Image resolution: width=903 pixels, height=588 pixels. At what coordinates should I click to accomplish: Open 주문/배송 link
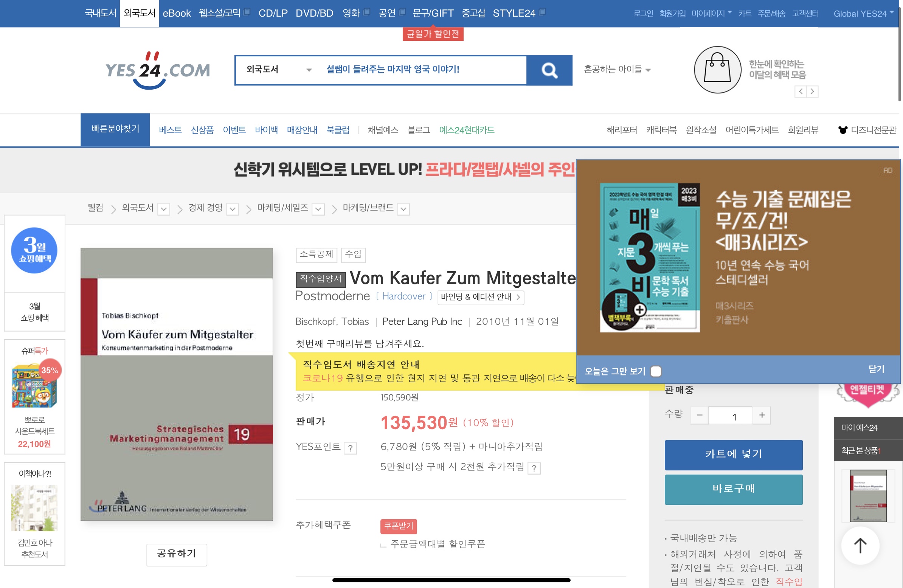[771, 14]
